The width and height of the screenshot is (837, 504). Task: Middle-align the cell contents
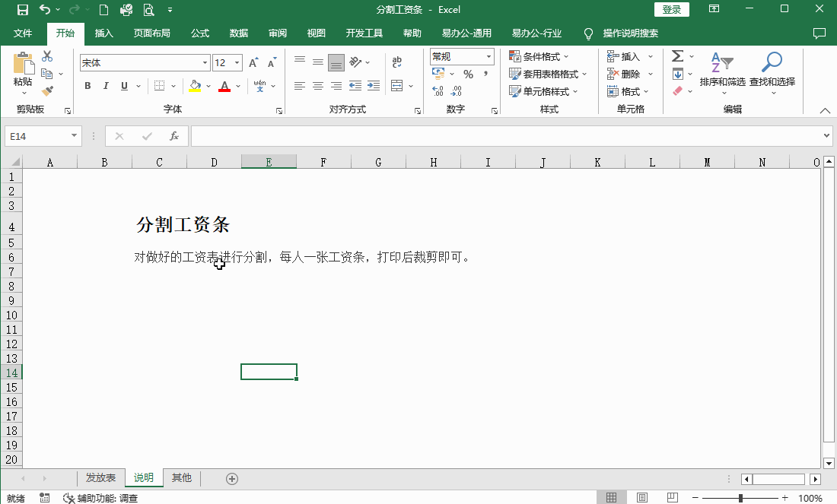click(x=317, y=62)
